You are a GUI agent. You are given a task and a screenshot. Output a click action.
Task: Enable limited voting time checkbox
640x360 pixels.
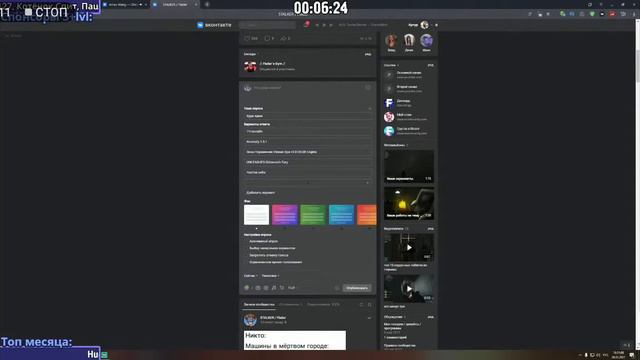click(x=247, y=262)
